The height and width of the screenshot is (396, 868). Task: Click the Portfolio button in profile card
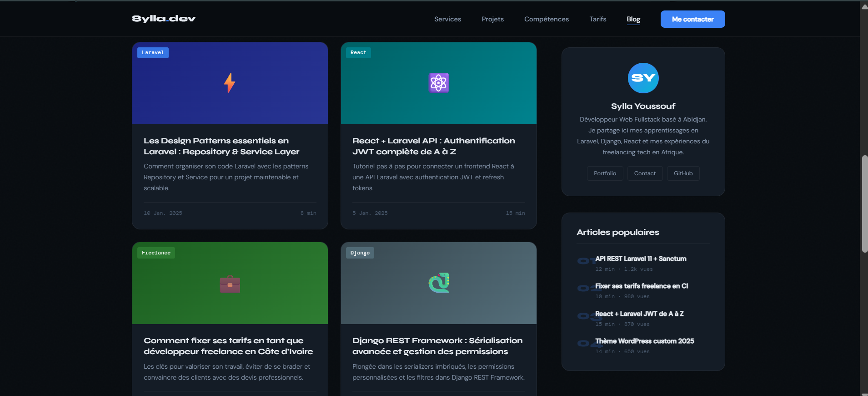click(605, 173)
